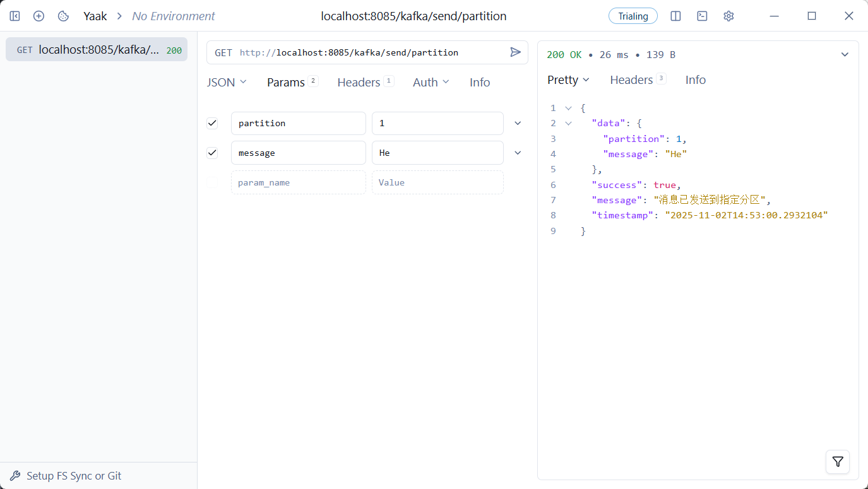Toggle the left sidebar panel icon
Screen dimensions: 868x489
point(15,16)
